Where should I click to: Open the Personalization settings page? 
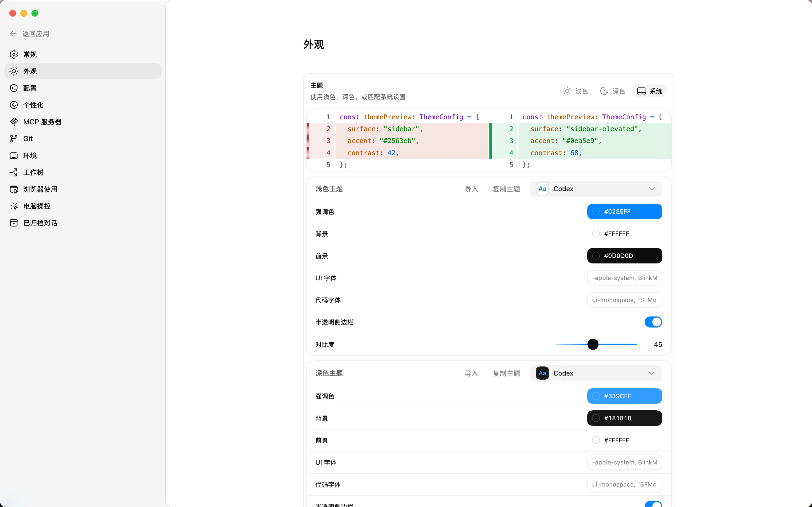pyautogui.click(x=33, y=105)
